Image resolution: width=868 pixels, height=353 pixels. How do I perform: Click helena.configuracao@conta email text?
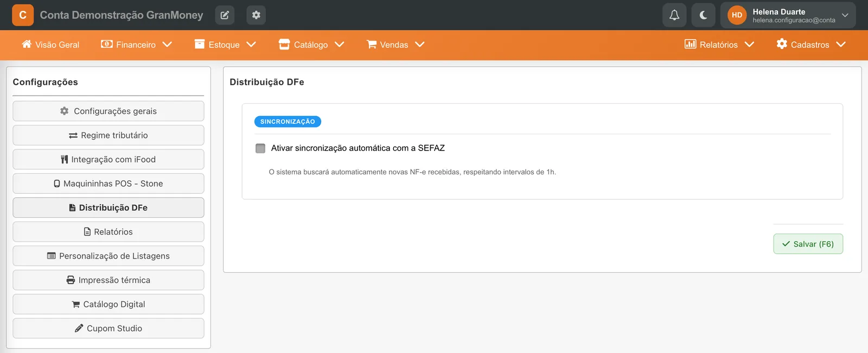click(794, 20)
